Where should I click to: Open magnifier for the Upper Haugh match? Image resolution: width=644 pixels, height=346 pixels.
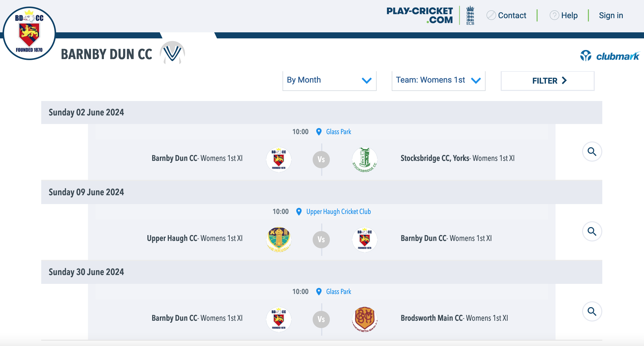point(592,231)
